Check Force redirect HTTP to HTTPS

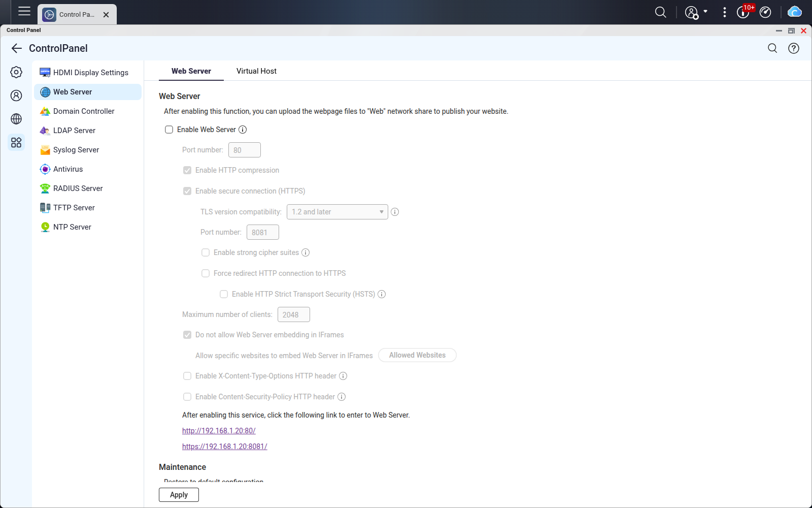206,273
